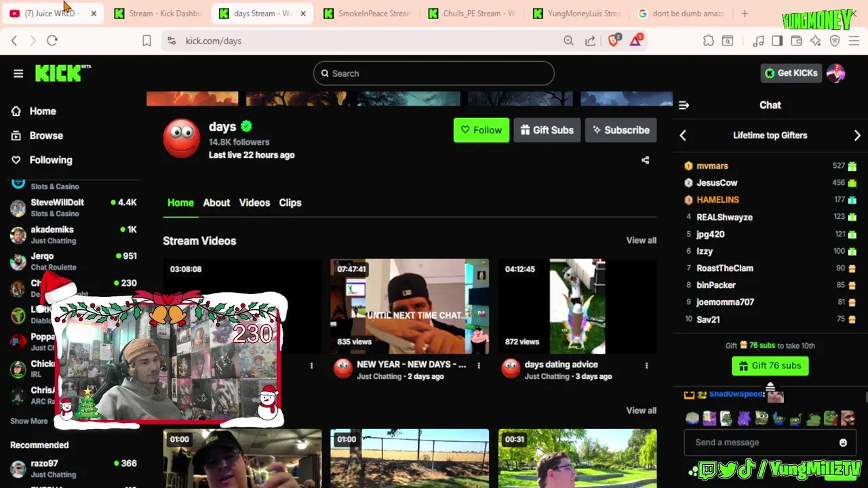Open options menu for the 03:08:08 video
The image size is (868, 488).
coord(311,366)
